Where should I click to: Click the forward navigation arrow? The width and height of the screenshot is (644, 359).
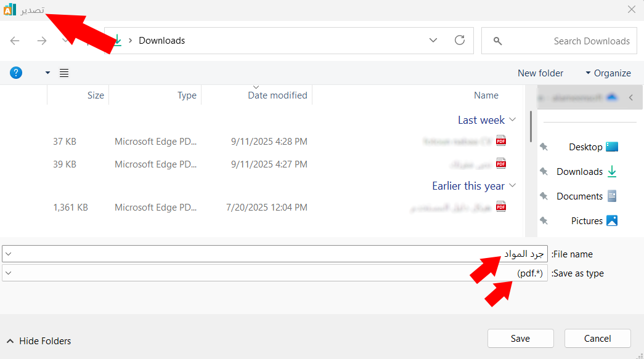(42, 41)
